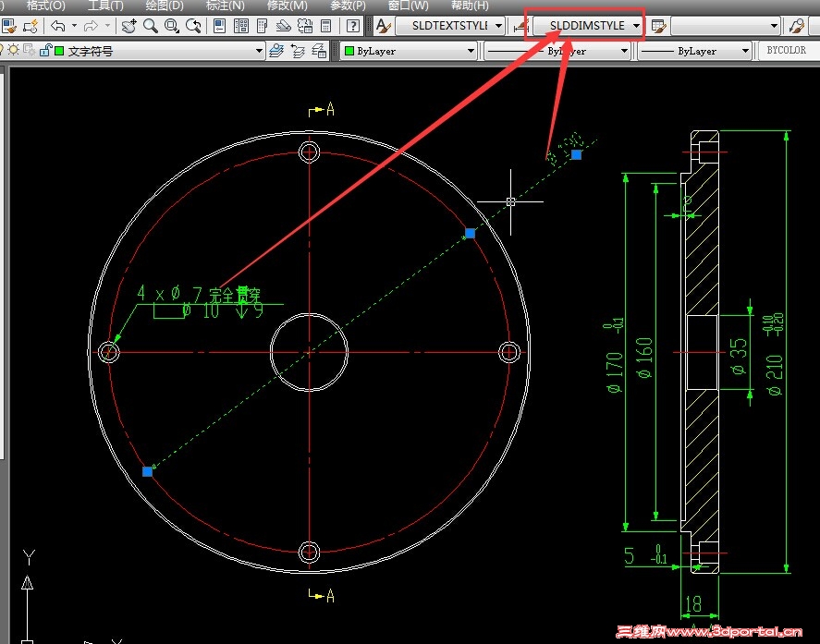The image size is (820, 644).
Task: Open the Markup Set Manager icon
Action: [x=305, y=26]
